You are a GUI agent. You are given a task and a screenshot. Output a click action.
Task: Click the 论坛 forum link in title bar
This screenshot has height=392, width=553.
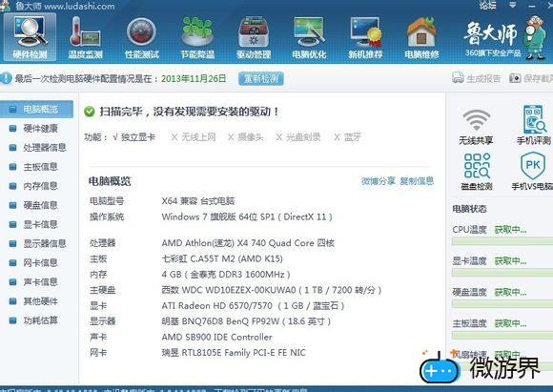(487, 6)
